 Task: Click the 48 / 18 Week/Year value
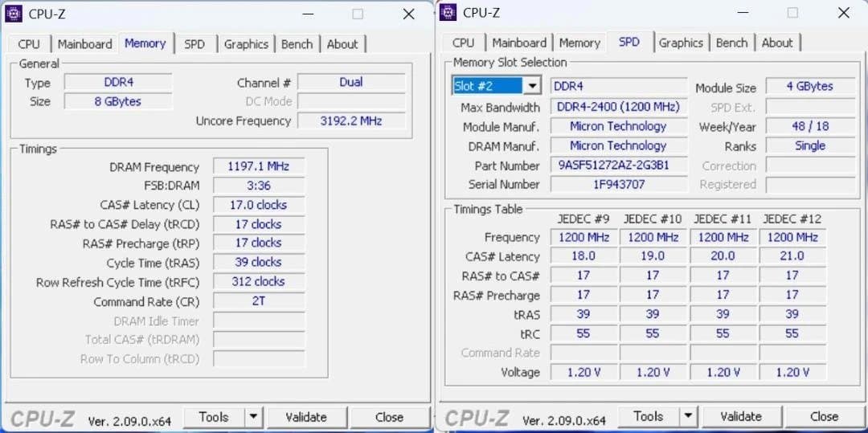point(810,126)
